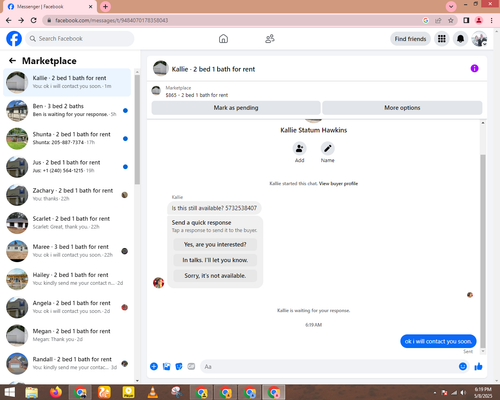Open Angela 2 bed 1 bath conversation

coord(67,307)
